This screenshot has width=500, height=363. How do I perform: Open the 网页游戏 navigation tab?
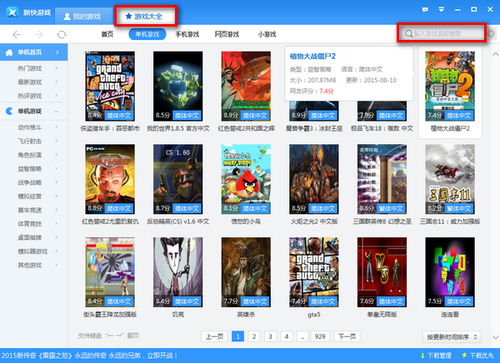(227, 34)
